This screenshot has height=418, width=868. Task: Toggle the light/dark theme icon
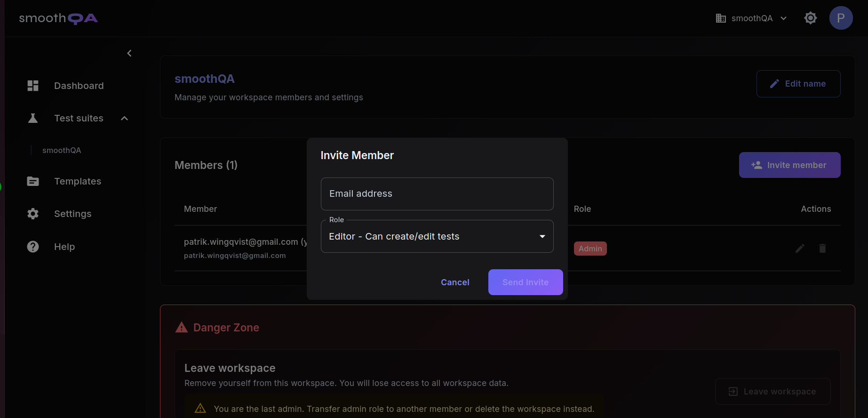click(x=811, y=18)
